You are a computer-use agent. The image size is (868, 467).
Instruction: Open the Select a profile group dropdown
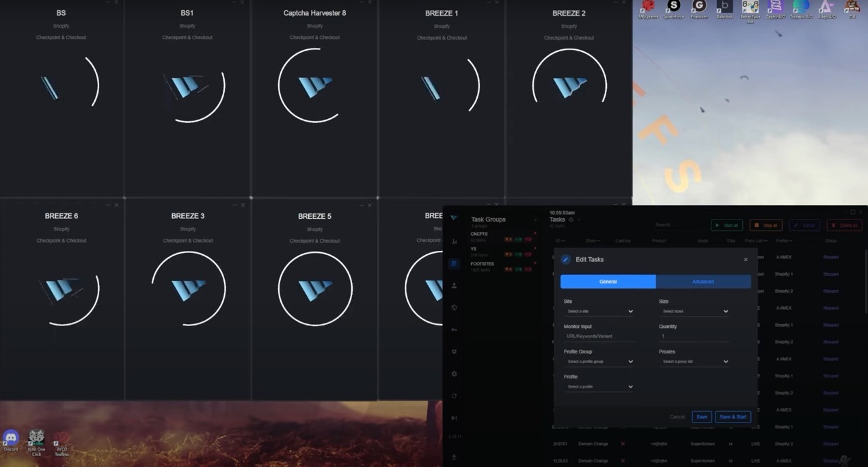[x=599, y=362]
